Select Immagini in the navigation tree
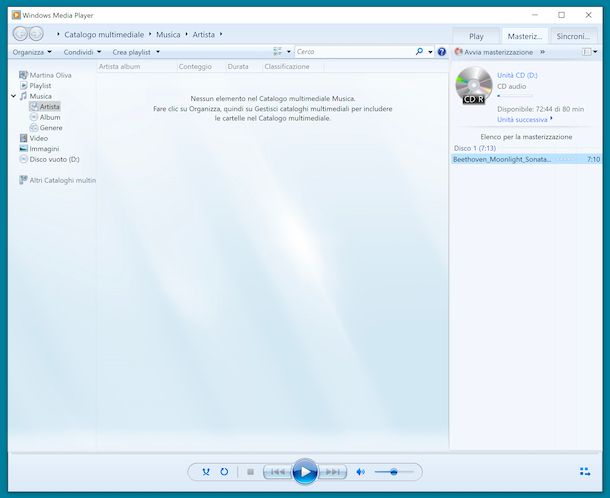The width and height of the screenshot is (610, 498). (39, 149)
